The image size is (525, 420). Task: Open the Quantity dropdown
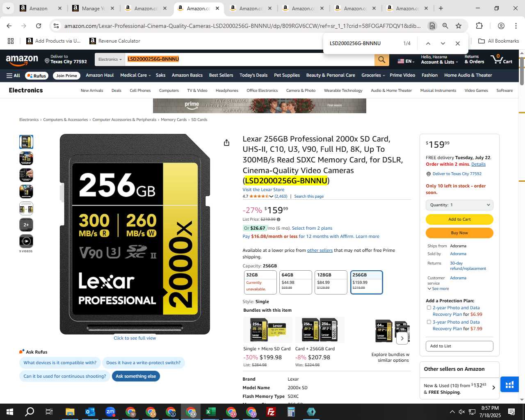click(x=459, y=205)
